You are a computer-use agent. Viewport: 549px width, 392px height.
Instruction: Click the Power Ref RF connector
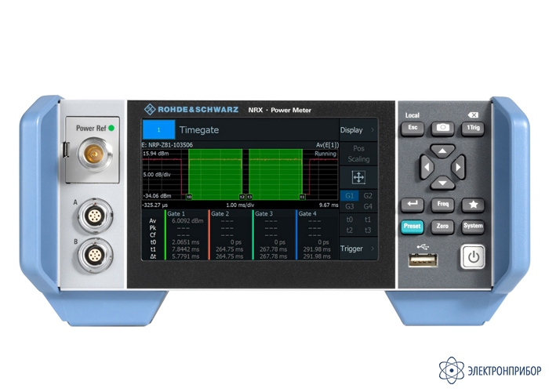[94, 154]
